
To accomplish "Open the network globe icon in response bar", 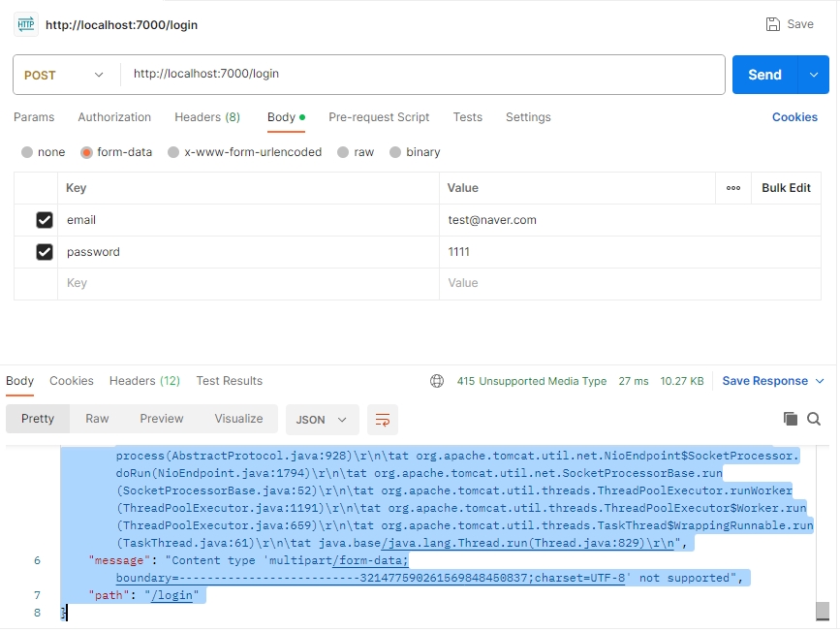I will tap(437, 381).
